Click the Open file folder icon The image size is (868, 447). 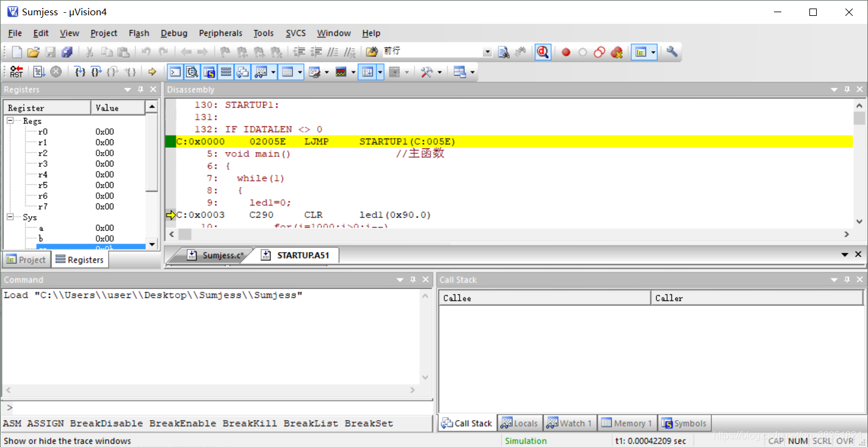(x=34, y=53)
